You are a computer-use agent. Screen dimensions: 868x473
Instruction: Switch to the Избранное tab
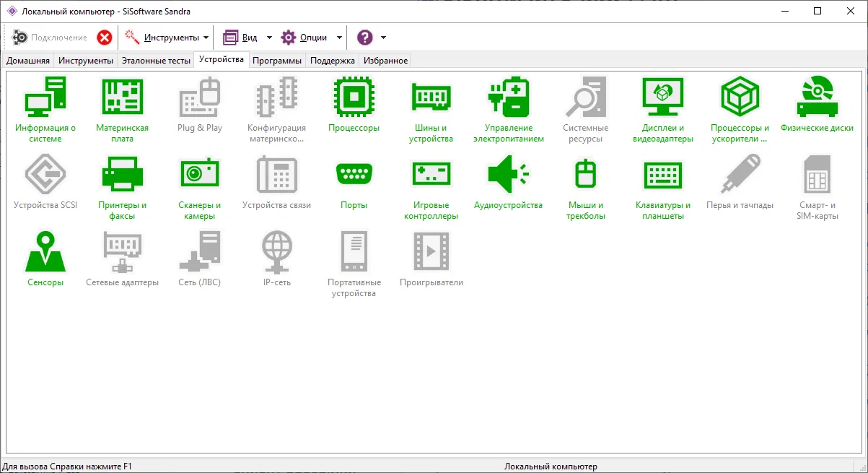click(x=386, y=61)
